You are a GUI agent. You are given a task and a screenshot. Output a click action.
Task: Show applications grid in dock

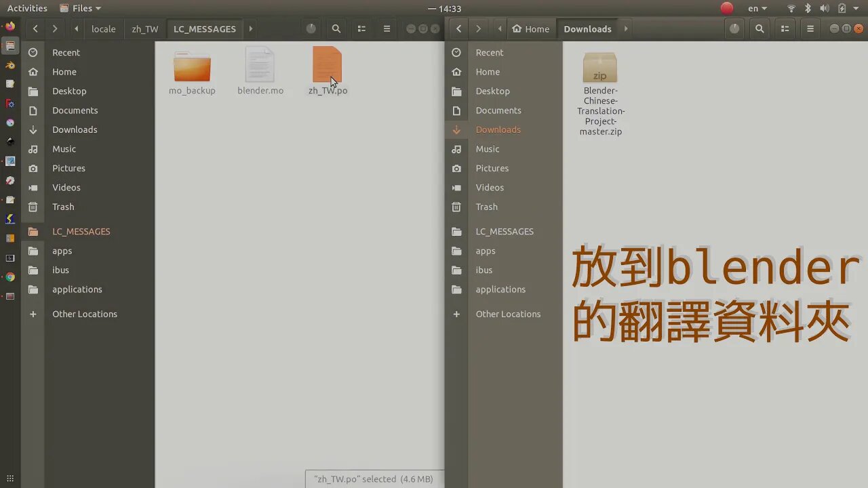(x=10, y=479)
